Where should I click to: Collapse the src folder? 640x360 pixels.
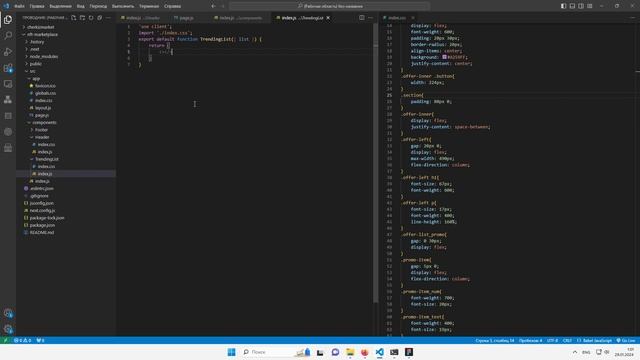point(32,71)
